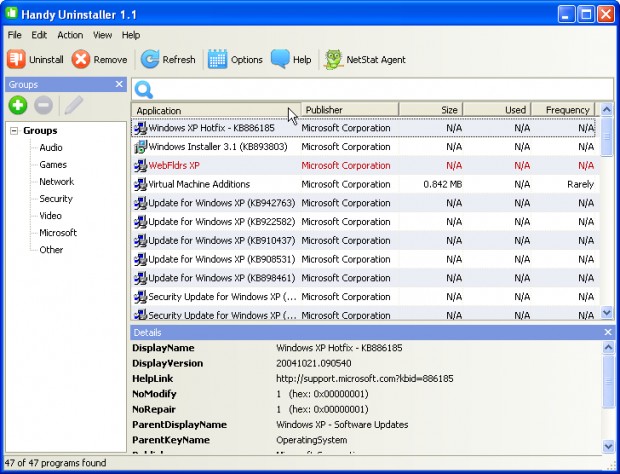Click DisplayVersion value 20041021.090540
Screen dimensions: 620x474
click(314, 363)
